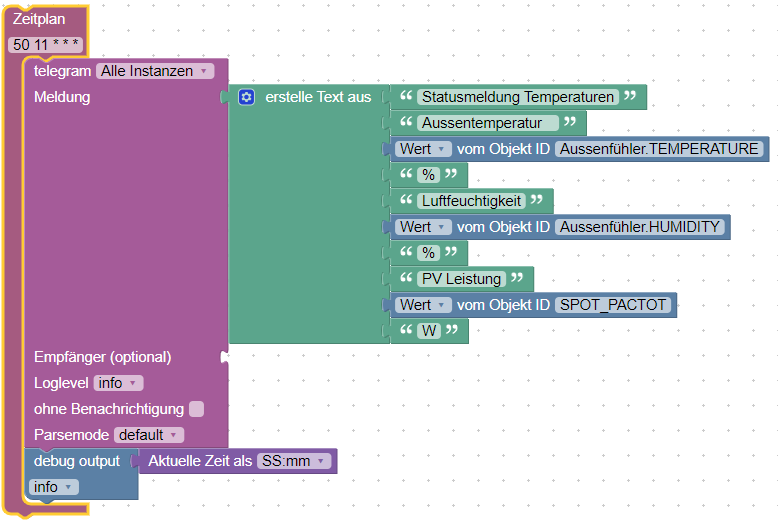Click the 'Loglevel' label

coord(61,383)
